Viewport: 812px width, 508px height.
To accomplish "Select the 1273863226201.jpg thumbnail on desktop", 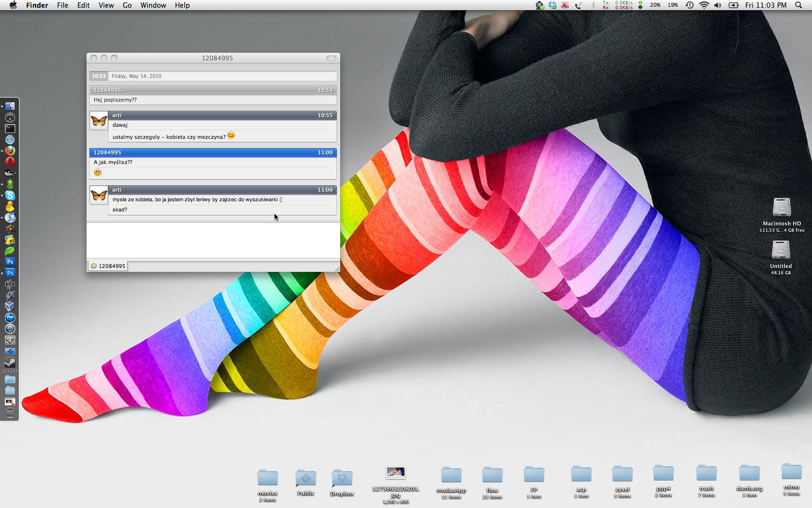I will [395, 473].
